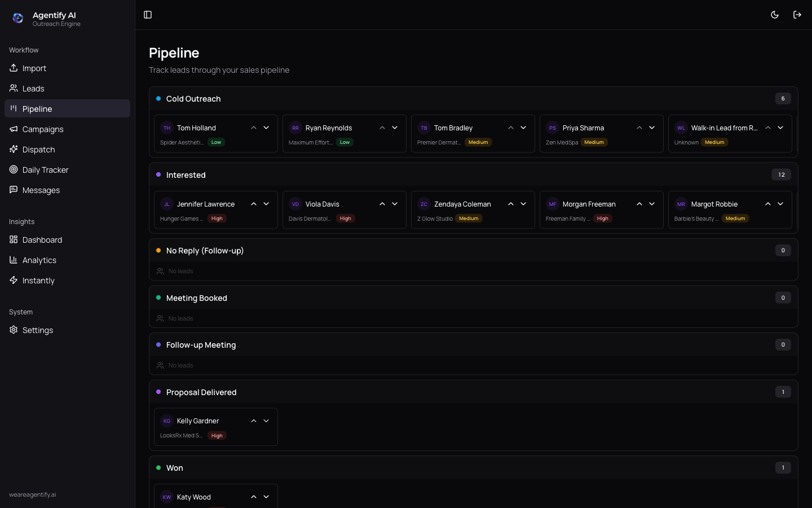Click the Agentify AI logo
This screenshot has height=508, width=812.
click(18, 18)
